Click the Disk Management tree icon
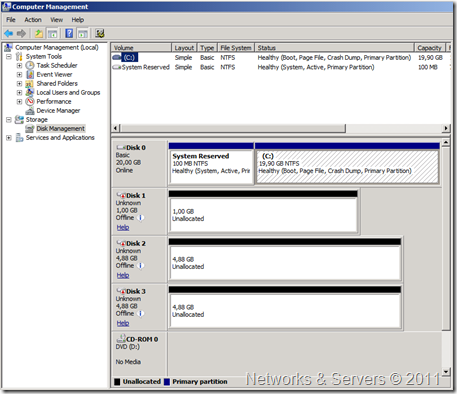Image resolution: width=457 pixels, height=394 pixels. (30, 128)
